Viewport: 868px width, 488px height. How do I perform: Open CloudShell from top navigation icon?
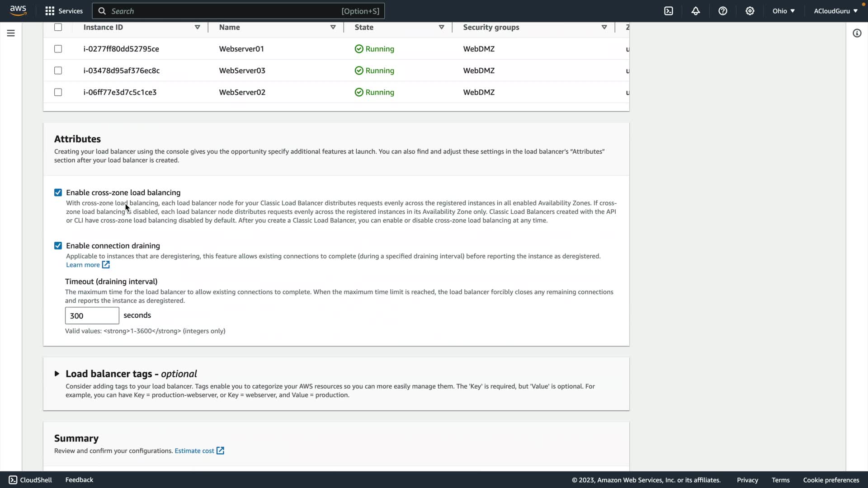point(669,11)
